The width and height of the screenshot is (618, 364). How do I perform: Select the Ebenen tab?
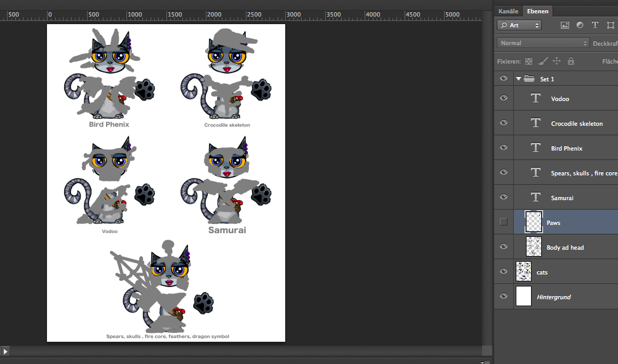point(537,11)
